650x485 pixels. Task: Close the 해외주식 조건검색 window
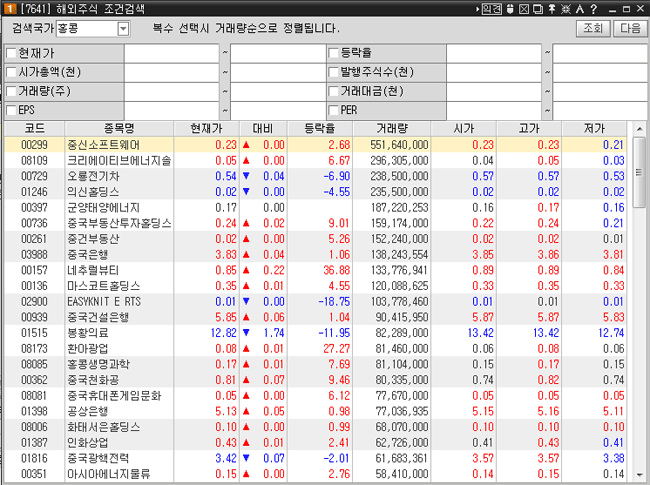640,9
